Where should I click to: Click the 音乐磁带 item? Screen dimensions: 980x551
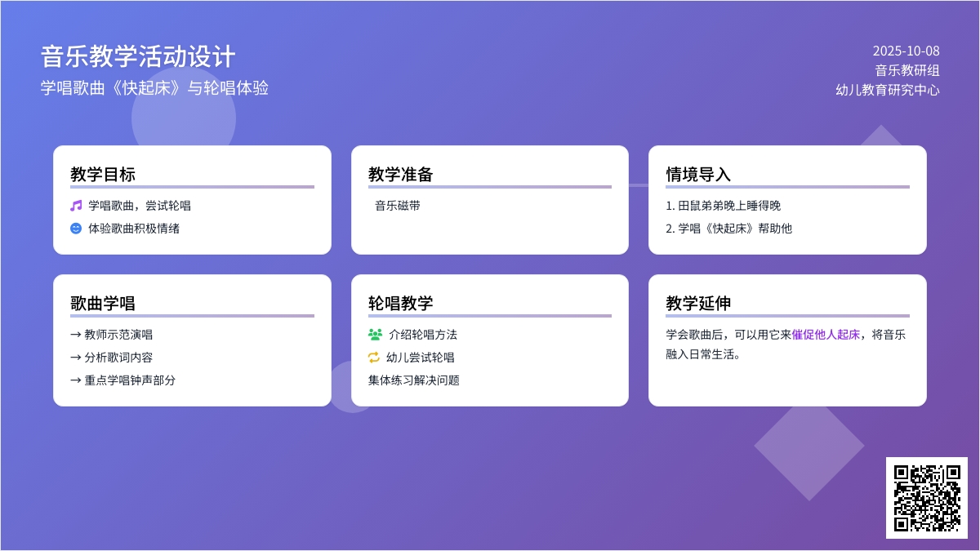[x=398, y=206]
